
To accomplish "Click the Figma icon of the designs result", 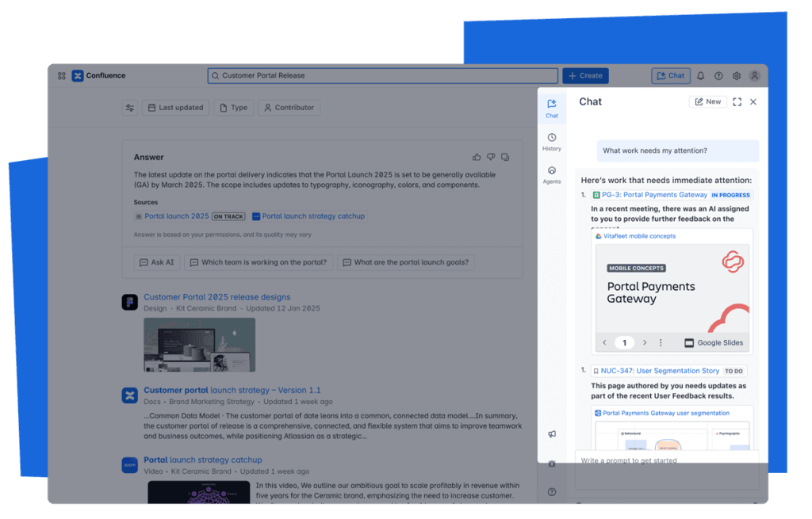I will 129,302.
